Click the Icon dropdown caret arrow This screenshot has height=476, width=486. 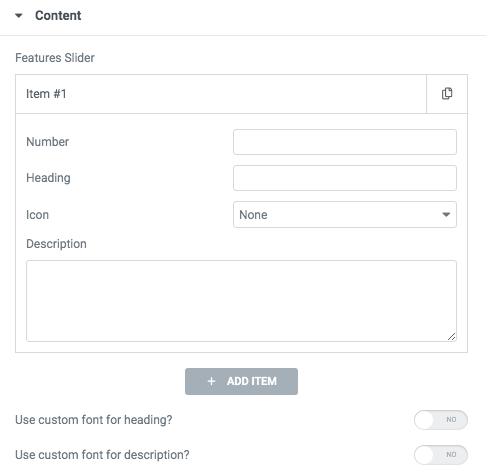coord(446,214)
